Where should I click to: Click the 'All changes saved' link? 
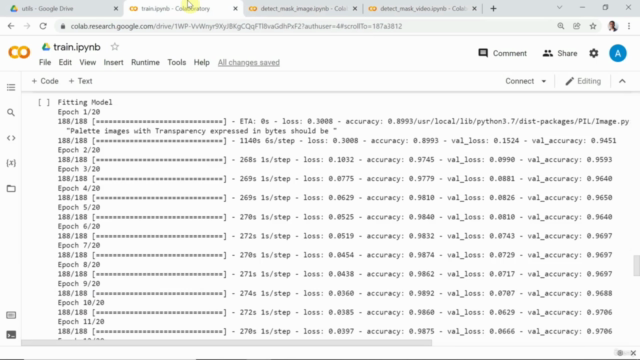coord(249,62)
